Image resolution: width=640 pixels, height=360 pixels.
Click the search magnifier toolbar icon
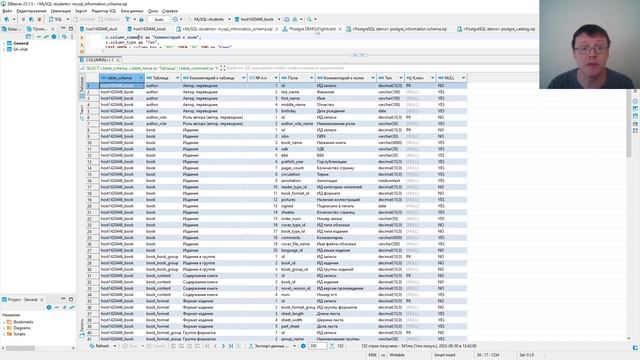click(x=309, y=19)
